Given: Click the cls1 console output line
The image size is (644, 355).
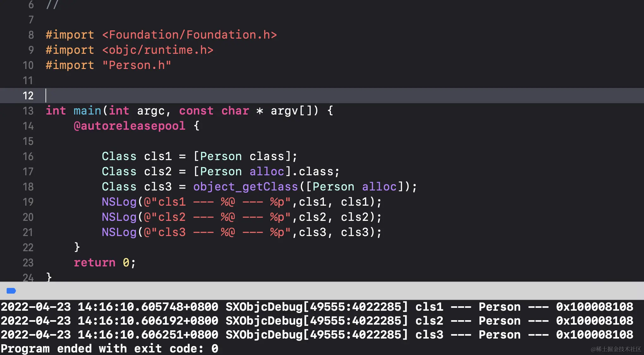Looking at the screenshot, I should (x=316, y=307).
